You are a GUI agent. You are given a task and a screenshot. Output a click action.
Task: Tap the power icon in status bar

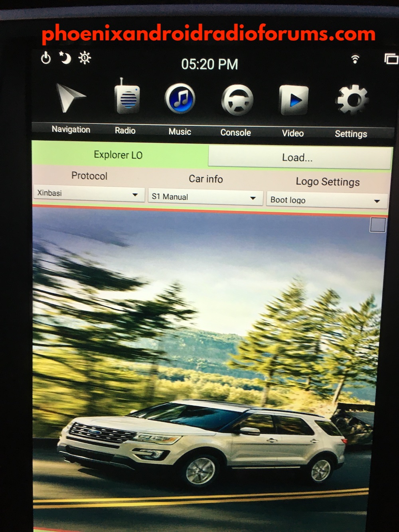(46, 58)
